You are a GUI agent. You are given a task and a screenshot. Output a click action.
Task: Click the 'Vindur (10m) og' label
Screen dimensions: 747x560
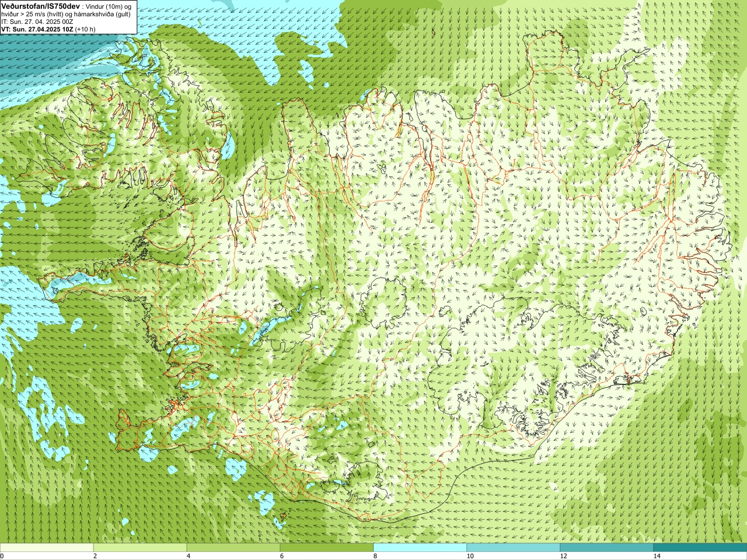pos(109,6)
